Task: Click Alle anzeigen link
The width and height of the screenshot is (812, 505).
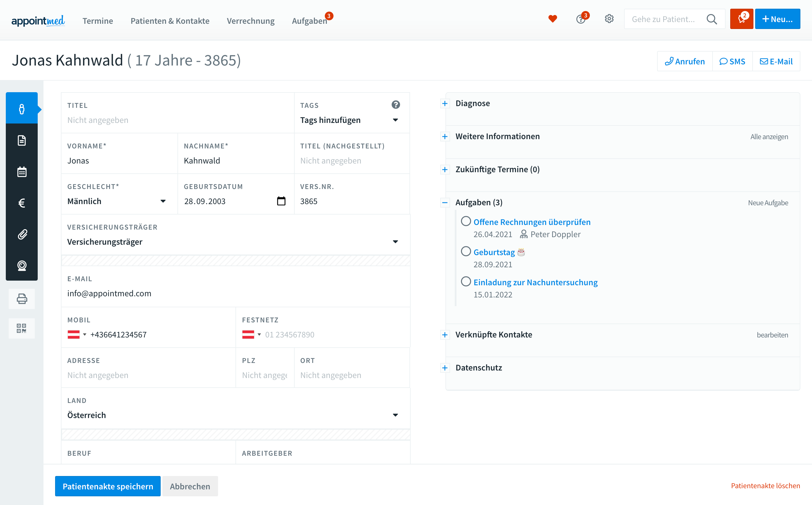Action: click(769, 137)
